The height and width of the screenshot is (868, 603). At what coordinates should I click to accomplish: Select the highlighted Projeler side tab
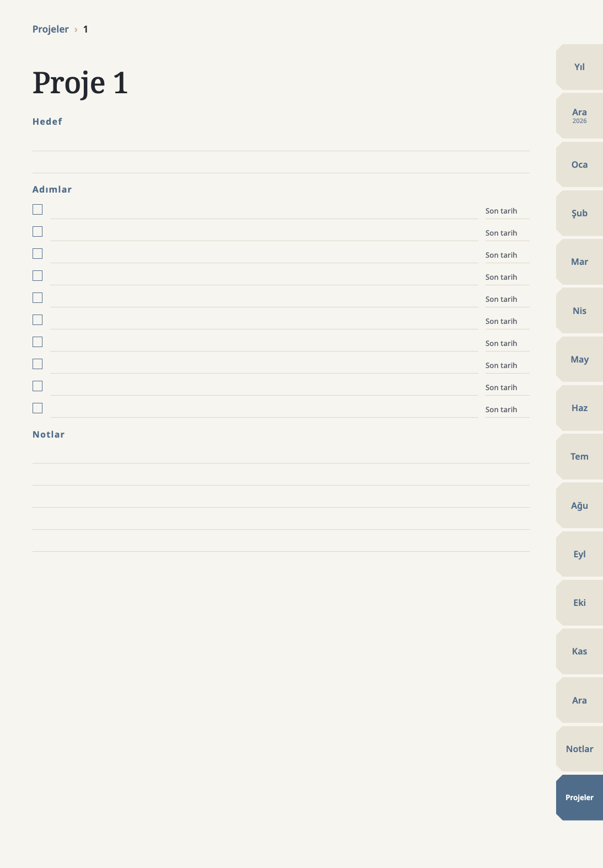(579, 797)
